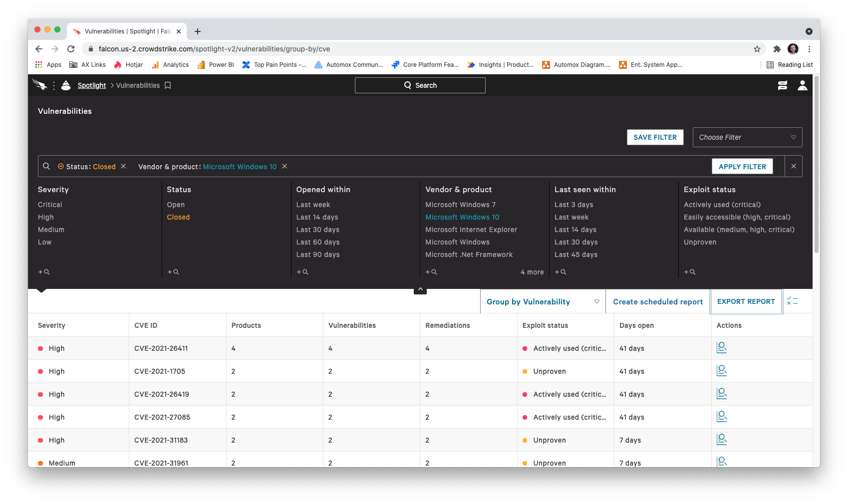
Task: Open actions for CVE-2021-27085 row
Action: 722,417
